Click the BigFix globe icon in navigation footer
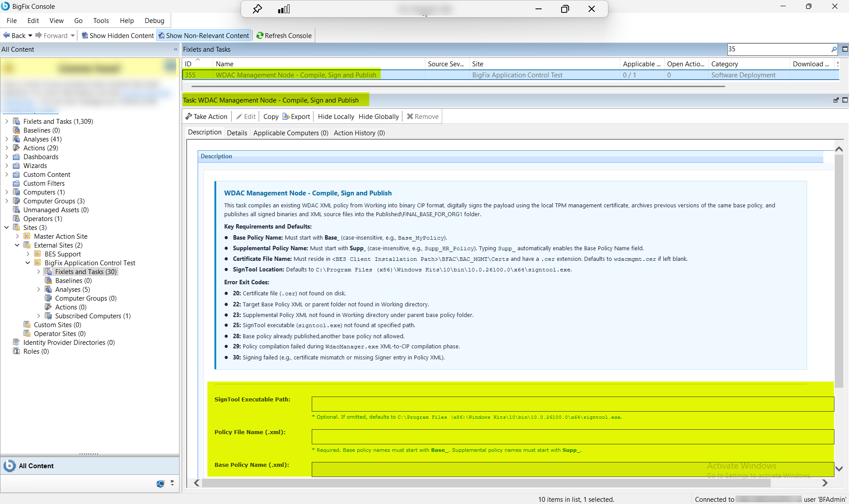This screenshot has height=504, width=849. tap(161, 484)
